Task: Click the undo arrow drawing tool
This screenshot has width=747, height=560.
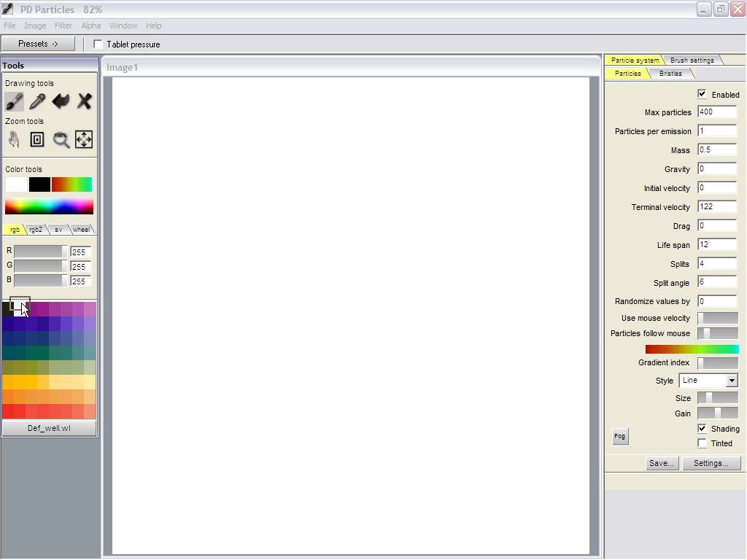Action: 61,101
